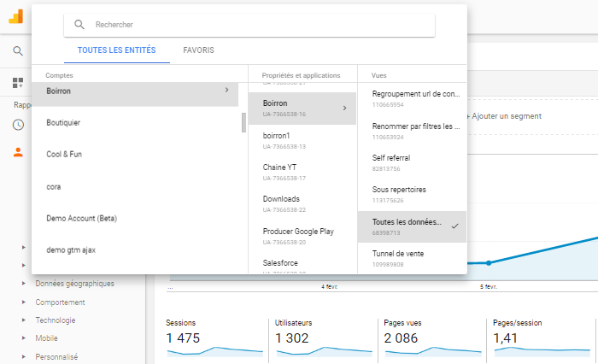This screenshot has width=598, height=364.
Task: Click the 5 févr. data point on chart
Action: 489,263
